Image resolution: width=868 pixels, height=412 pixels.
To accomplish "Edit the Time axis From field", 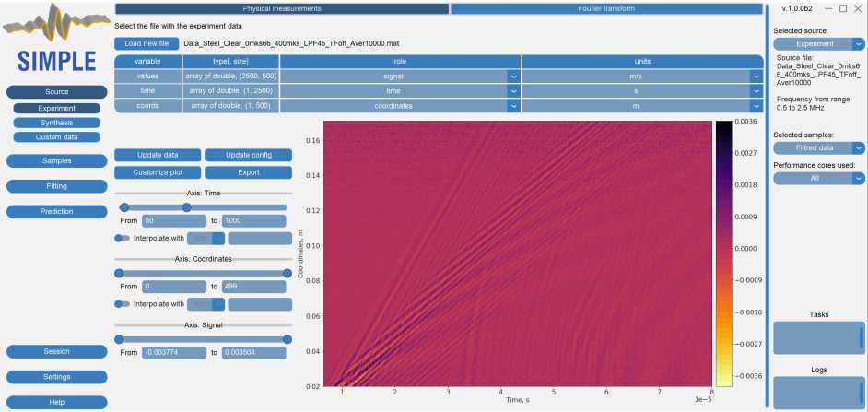I will pos(174,221).
